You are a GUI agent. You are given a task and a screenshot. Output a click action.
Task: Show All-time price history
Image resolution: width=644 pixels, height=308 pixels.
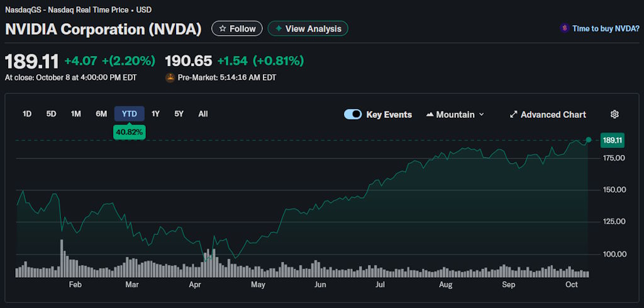click(x=203, y=114)
